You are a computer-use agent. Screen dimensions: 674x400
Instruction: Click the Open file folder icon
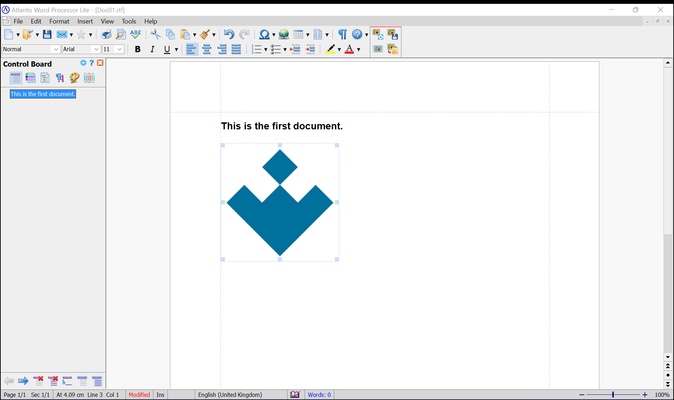tap(28, 34)
